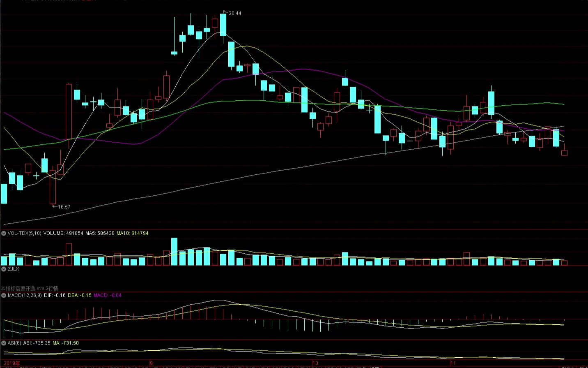
Task: Click the 16.57 low price marker
Action: tap(64, 207)
